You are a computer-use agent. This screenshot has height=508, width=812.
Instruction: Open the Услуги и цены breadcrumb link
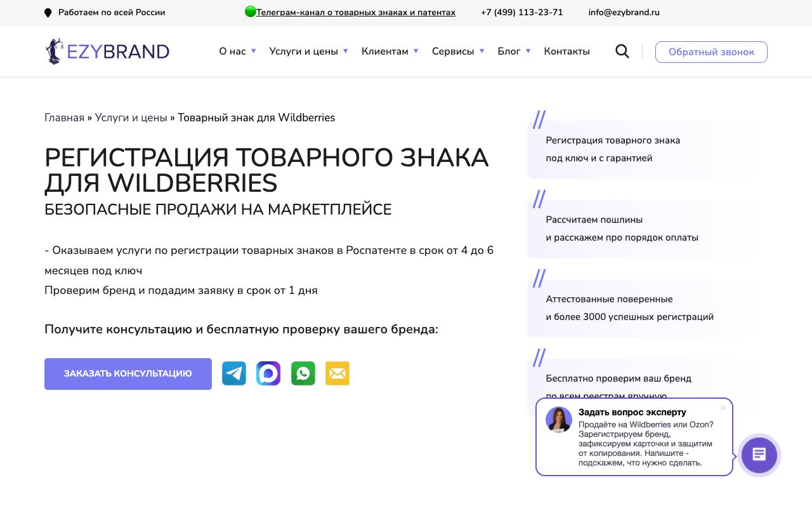[x=131, y=117]
